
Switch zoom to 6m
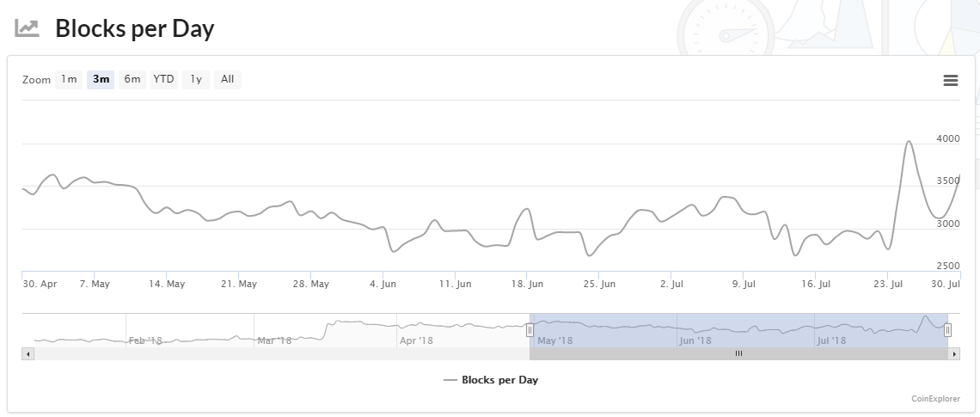click(132, 80)
